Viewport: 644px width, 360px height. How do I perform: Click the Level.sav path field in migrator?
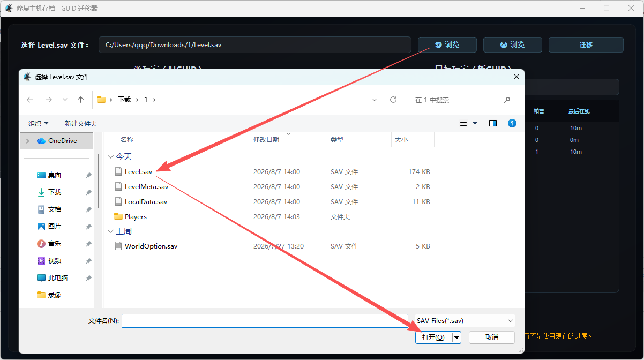254,44
